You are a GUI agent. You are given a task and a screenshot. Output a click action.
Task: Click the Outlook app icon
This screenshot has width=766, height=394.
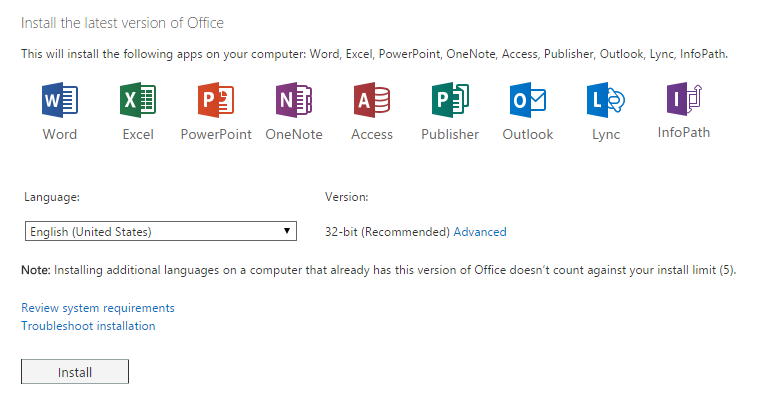[528, 100]
